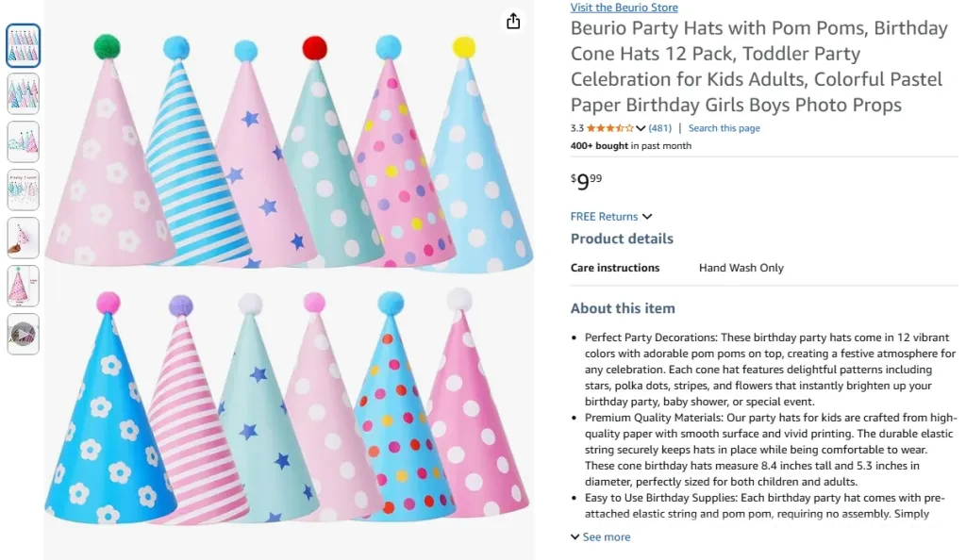Image resolution: width=966 pixels, height=560 pixels.
Task: Click the Product details heading
Action: click(622, 239)
